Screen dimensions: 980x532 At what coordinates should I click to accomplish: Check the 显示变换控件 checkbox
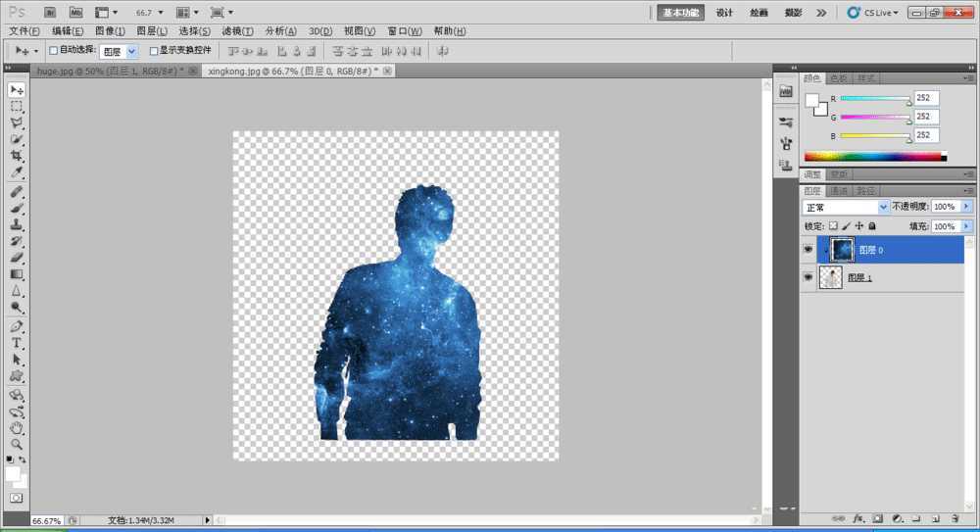(153, 50)
